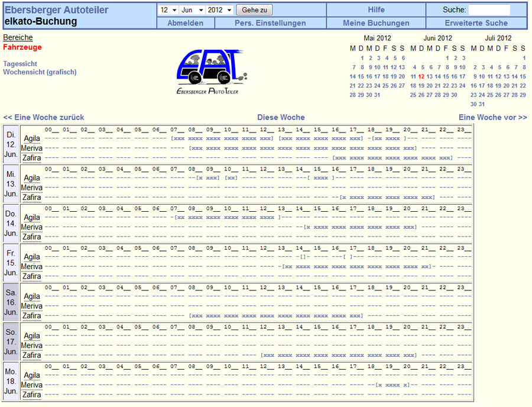Click Agila label in Wednesday 13 row
The width and height of the screenshot is (532, 407).
(32, 178)
